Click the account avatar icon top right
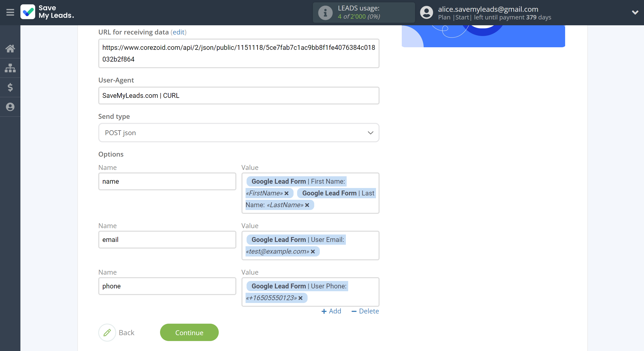Viewport: 644px width, 351px height. point(426,13)
